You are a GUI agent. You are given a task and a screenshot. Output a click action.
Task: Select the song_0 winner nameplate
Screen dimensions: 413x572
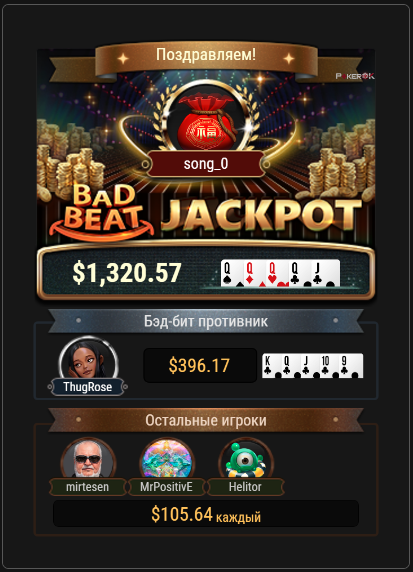pyautogui.click(x=206, y=164)
